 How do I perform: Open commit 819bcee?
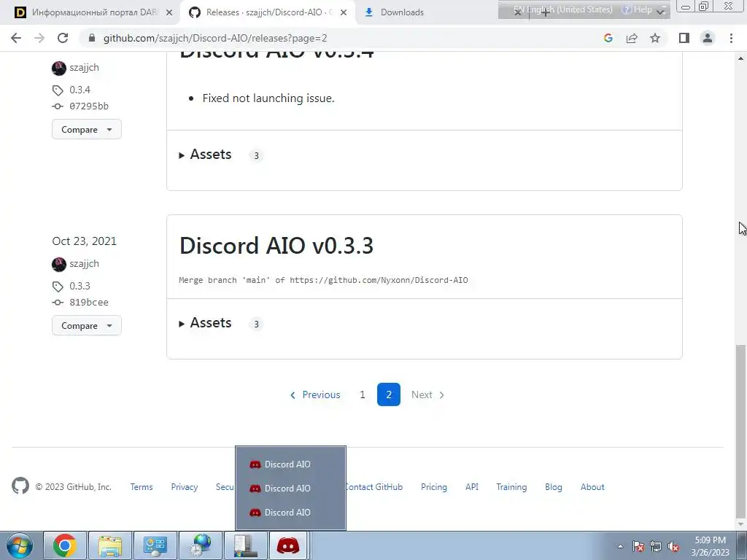89,303
